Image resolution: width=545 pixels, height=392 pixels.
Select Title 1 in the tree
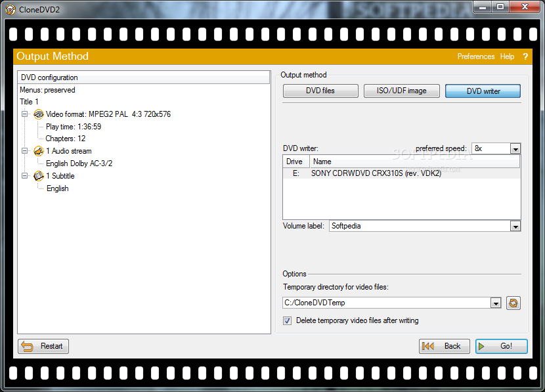29,102
